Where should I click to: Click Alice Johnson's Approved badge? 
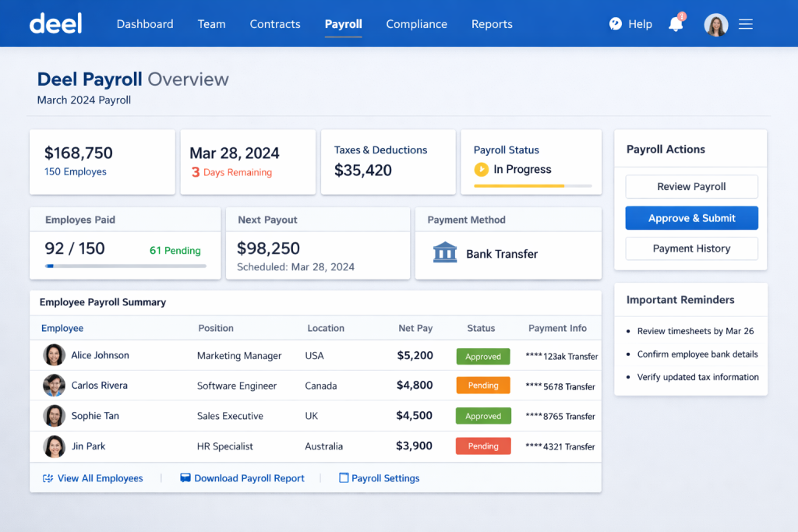(483, 356)
